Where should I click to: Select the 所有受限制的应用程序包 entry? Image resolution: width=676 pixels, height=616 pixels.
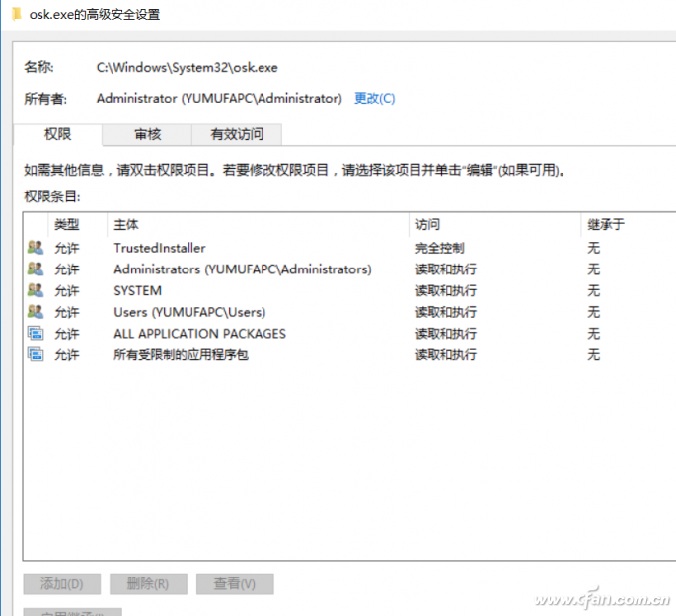pos(349,355)
